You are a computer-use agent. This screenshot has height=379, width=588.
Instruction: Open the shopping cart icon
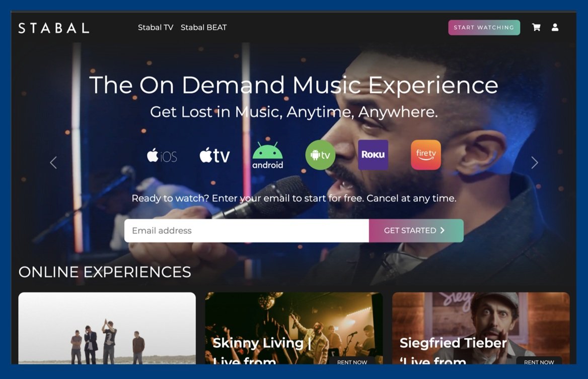coord(536,27)
